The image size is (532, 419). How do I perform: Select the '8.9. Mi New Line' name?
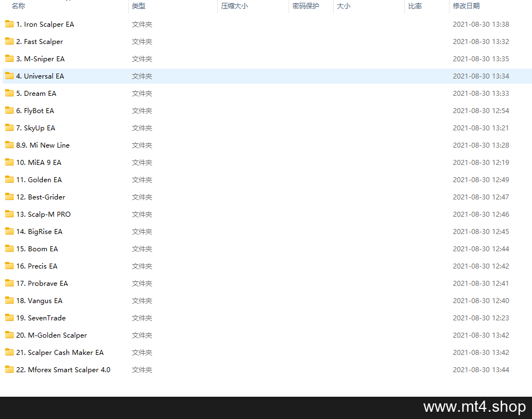pyautogui.click(x=43, y=145)
